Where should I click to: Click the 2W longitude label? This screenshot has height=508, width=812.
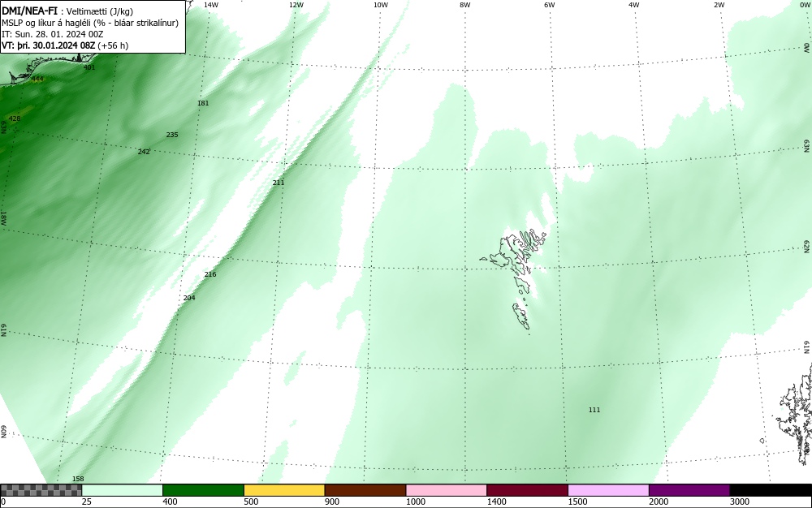click(719, 5)
